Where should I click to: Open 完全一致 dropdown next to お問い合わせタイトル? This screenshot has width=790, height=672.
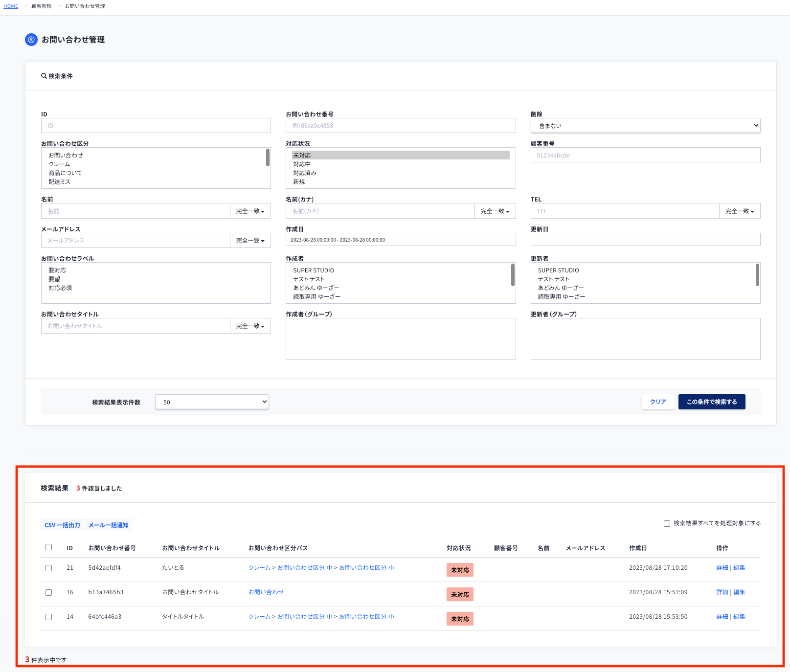coord(250,326)
